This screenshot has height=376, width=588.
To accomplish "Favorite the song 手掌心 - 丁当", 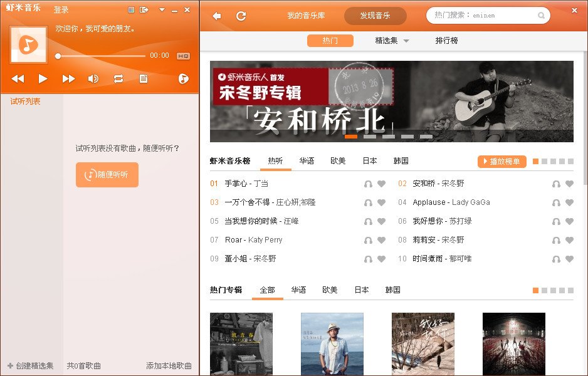I will click(381, 184).
